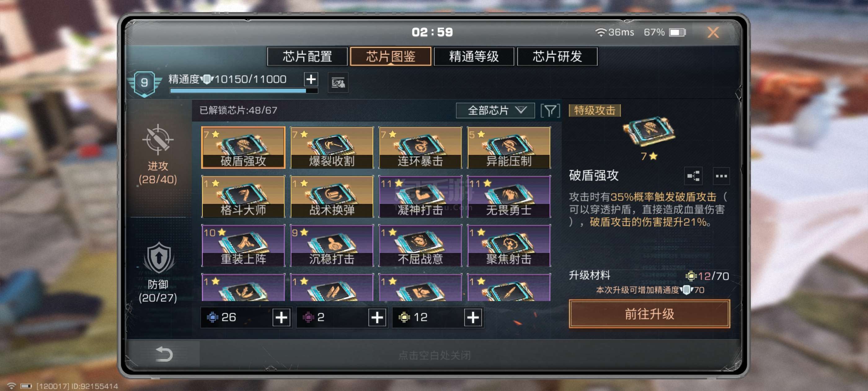
Task: Click the mastery info card icon
Action: point(338,83)
